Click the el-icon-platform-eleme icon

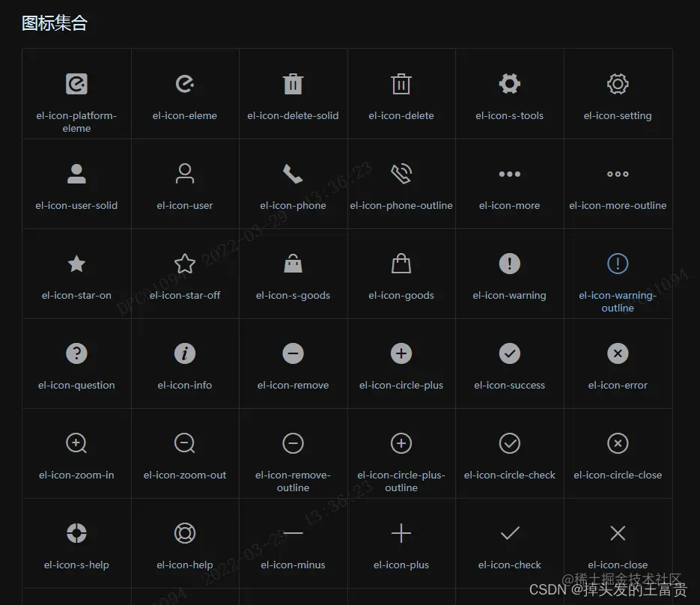[x=76, y=84]
